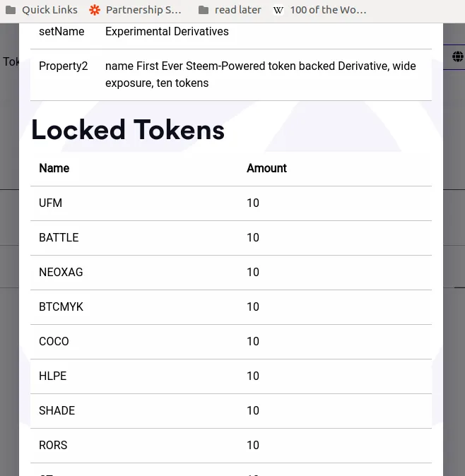This screenshot has width=465, height=476.
Task: Click the Partnership bookmark's orange icon
Action: pyautogui.click(x=95, y=10)
